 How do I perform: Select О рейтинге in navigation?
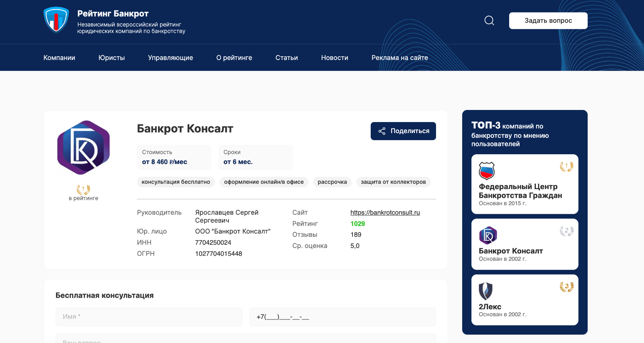point(234,58)
